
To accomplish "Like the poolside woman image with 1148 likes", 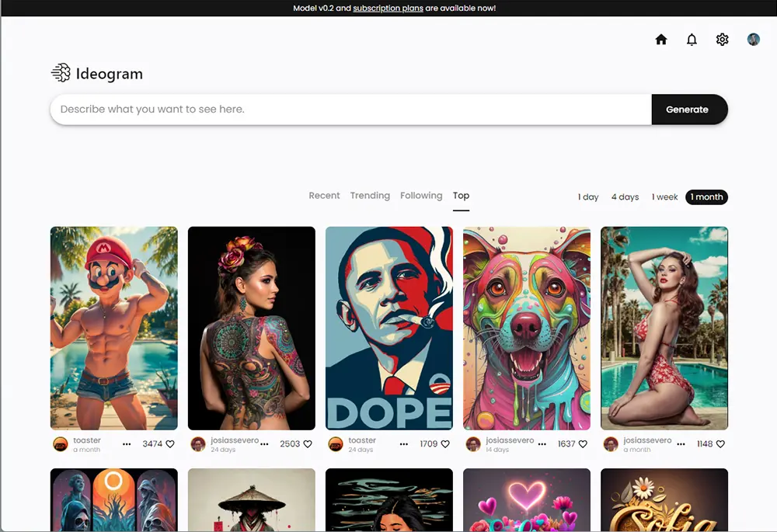I will 720,443.
